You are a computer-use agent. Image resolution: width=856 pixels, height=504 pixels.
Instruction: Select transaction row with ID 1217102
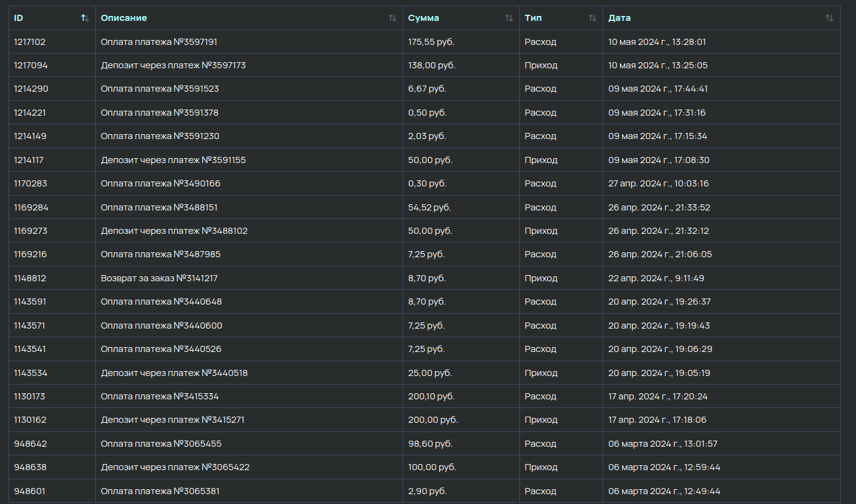(30, 42)
